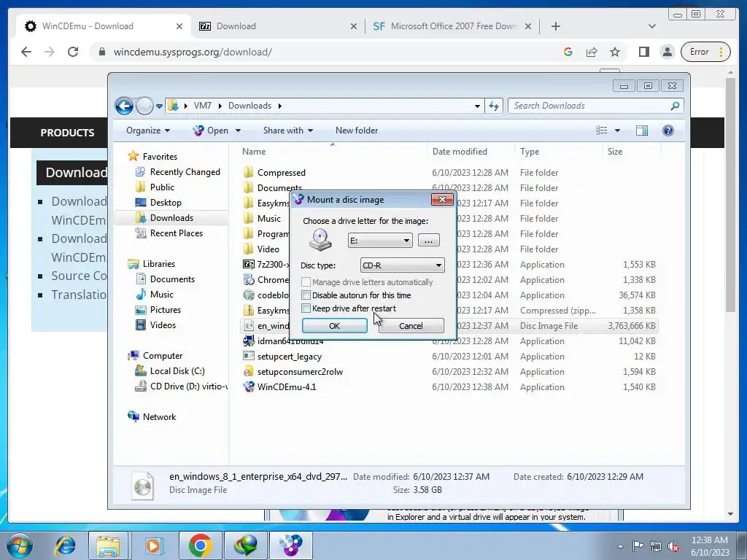
Task: Show hidden tray icons arrow
Action: point(620,546)
